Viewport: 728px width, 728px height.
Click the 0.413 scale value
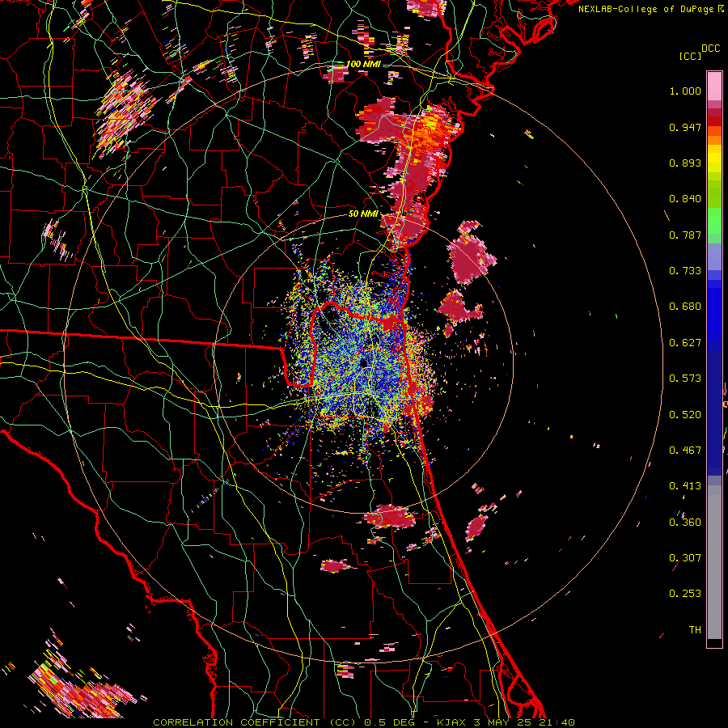pos(685,486)
